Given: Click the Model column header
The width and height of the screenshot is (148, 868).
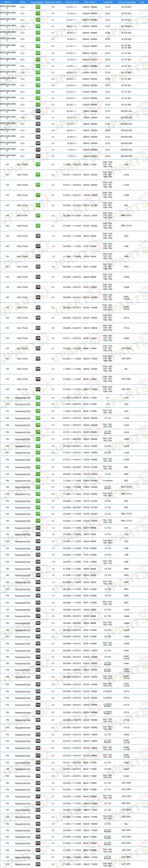Looking at the screenshot, I should (x=23, y=2).
